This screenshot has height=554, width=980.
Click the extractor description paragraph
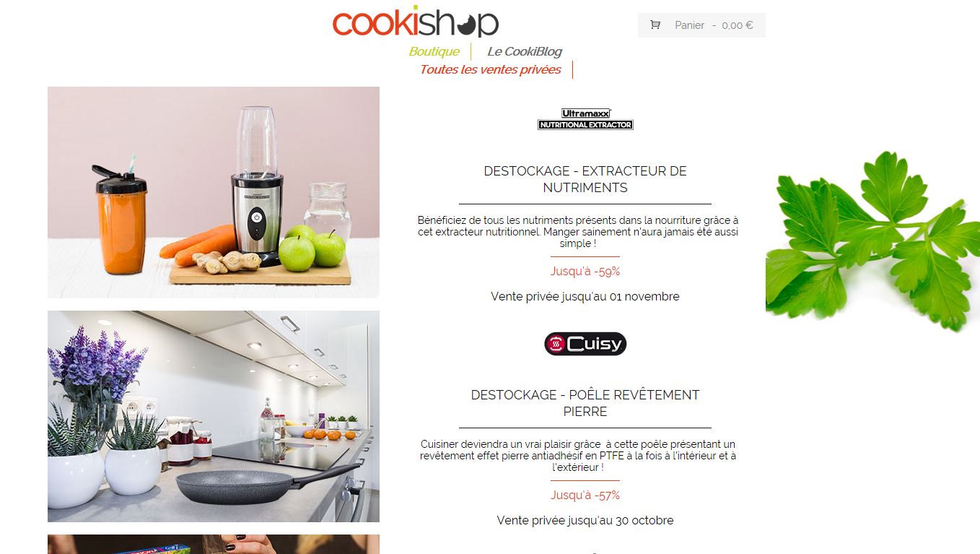point(578,232)
